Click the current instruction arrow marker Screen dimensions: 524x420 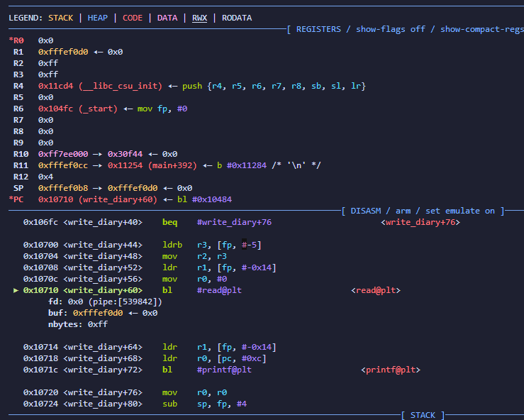pyautogui.click(x=16, y=290)
